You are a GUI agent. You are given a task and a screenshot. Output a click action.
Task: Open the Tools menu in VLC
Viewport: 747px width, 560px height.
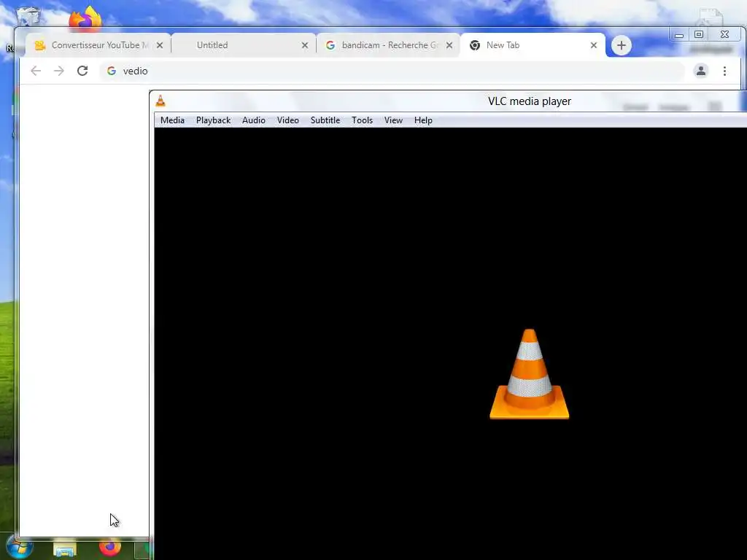(x=362, y=120)
